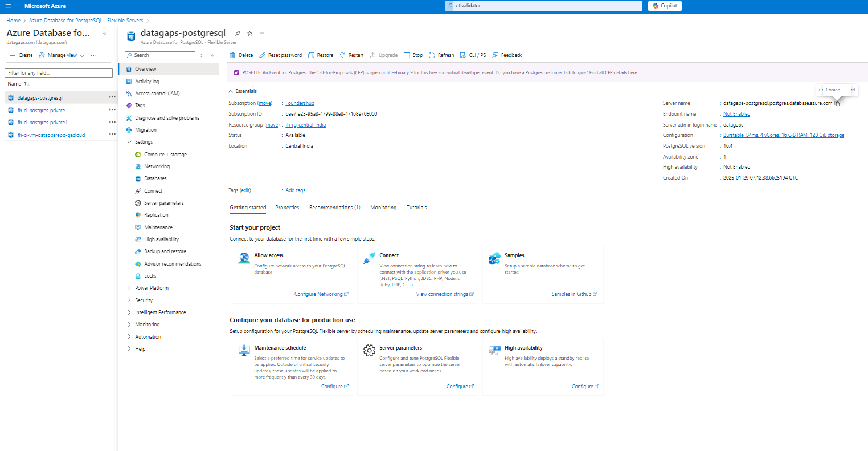Switch to the Monitoring tab
868x451 pixels.
point(383,208)
